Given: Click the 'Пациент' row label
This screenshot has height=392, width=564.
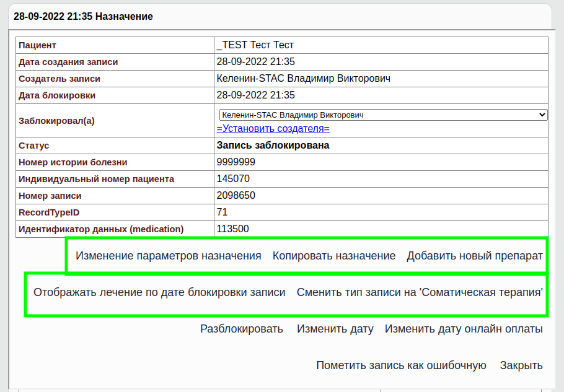Looking at the screenshot, I should (37, 45).
